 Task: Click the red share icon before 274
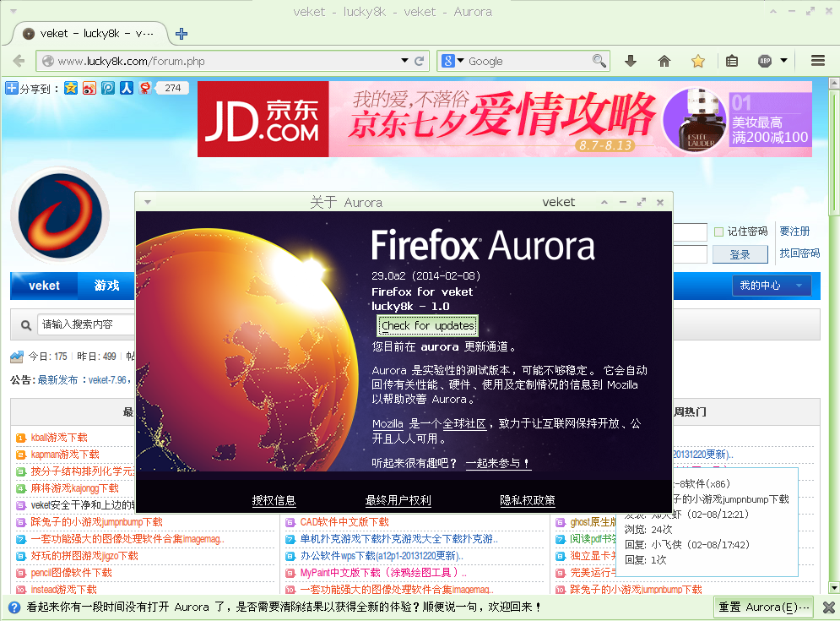[x=145, y=88]
